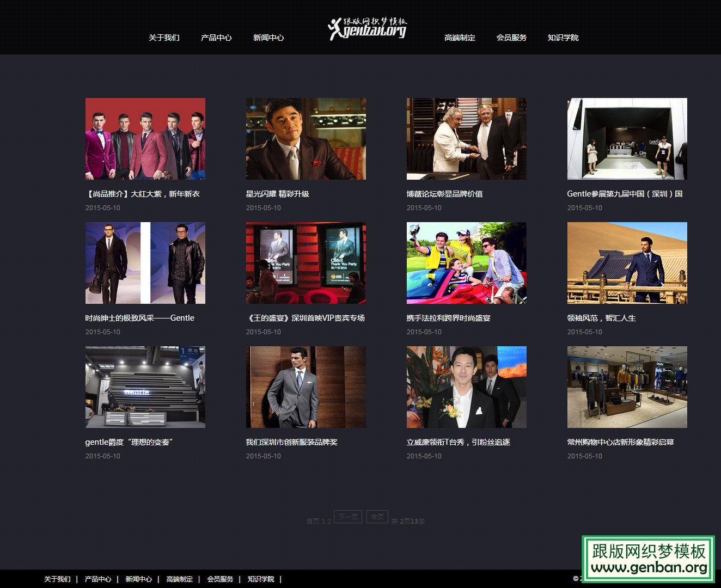This screenshot has height=588, width=721.
Task: Select 会员服务 in the top navigation
Action: [511, 38]
